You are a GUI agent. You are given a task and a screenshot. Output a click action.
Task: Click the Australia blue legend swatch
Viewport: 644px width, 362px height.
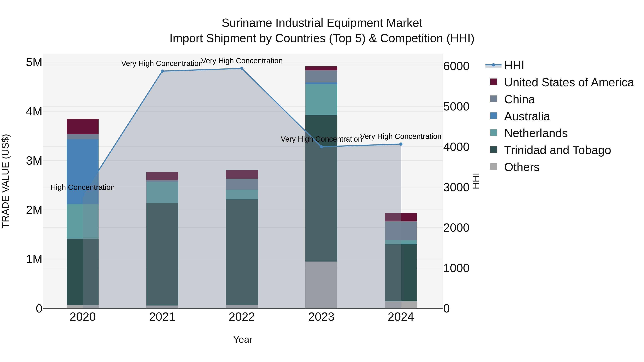point(493,116)
